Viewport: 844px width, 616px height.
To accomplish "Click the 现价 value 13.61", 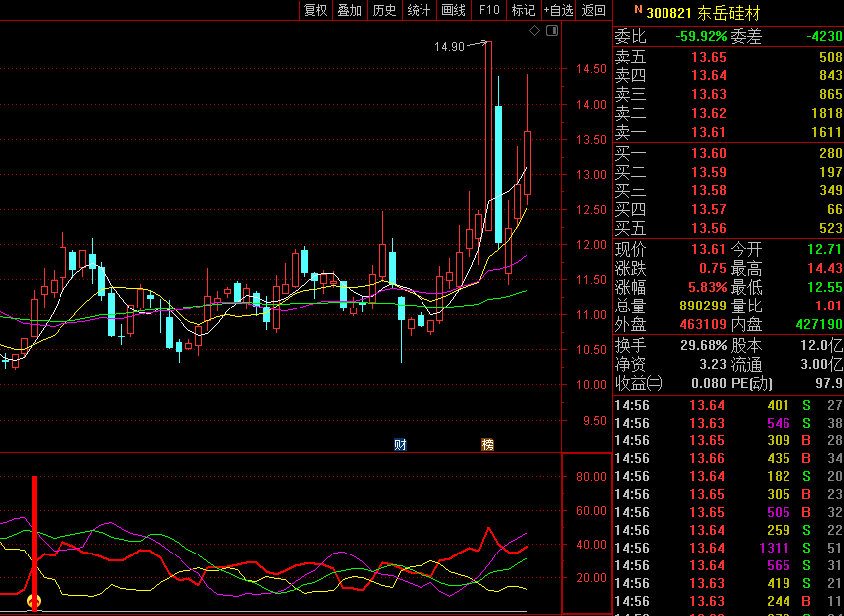I will (709, 249).
